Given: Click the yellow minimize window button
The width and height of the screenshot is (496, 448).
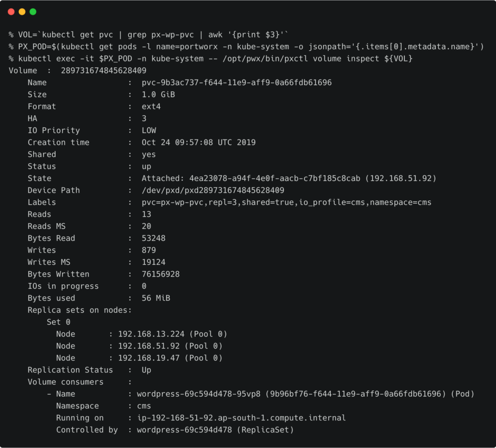Looking at the screenshot, I should pyautogui.click(x=22, y=12).
